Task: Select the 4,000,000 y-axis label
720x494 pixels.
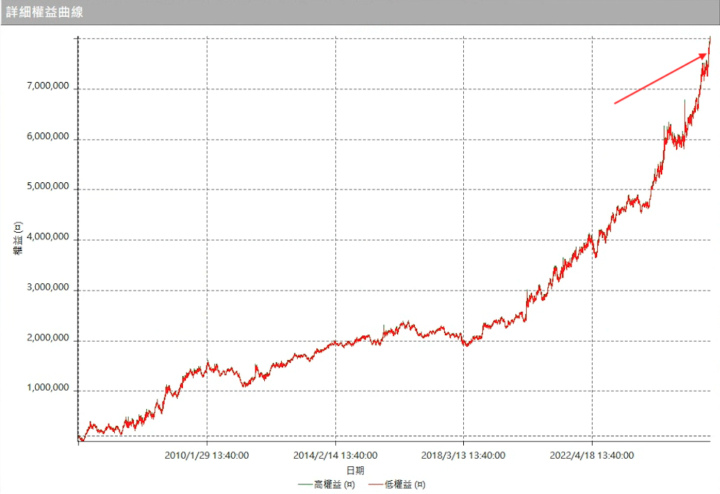Action: click(x=48, y=237)
